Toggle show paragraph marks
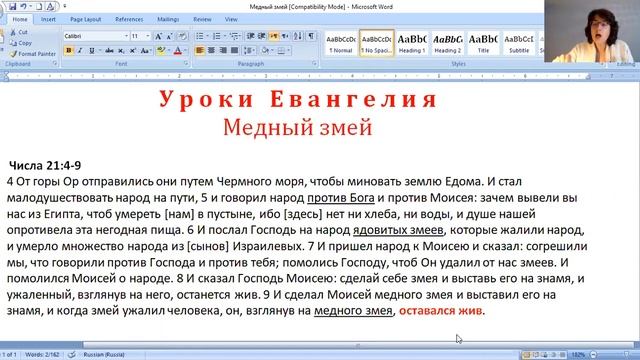Screen dimensions: 640x360 [x=311, y=36]
